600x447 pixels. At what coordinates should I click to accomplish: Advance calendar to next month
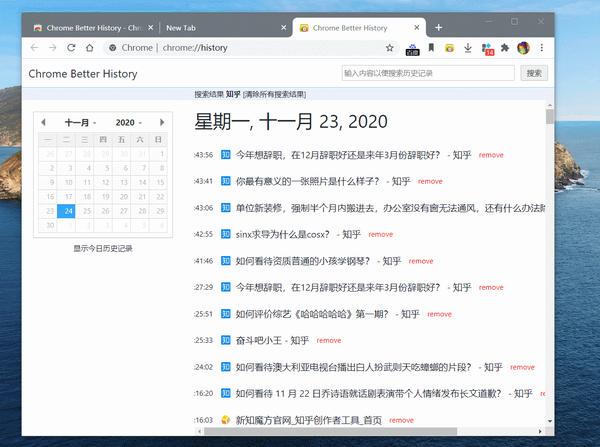pos(162,122)
